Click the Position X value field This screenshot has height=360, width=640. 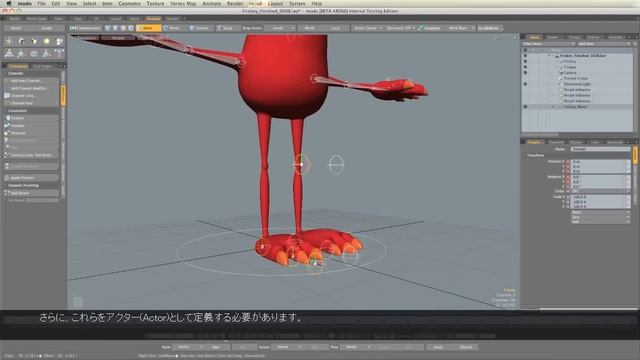click(x=600, y=162)
